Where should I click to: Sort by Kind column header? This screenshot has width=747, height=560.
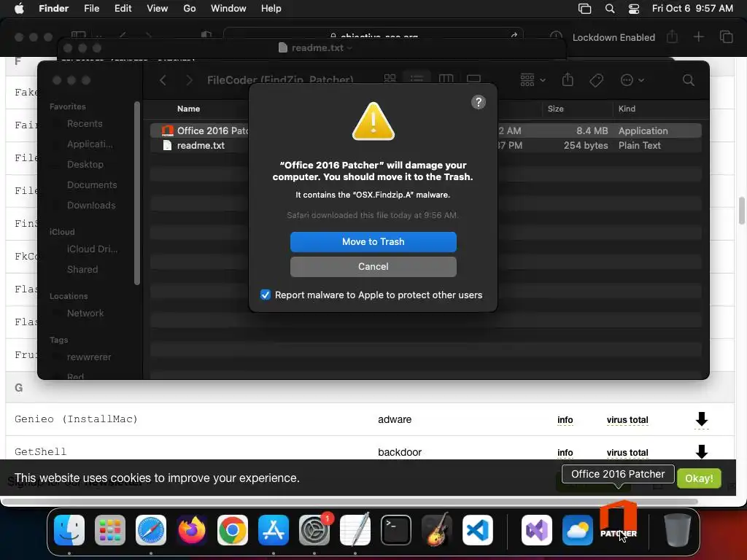pyautogui.click(x=627, y=109)
